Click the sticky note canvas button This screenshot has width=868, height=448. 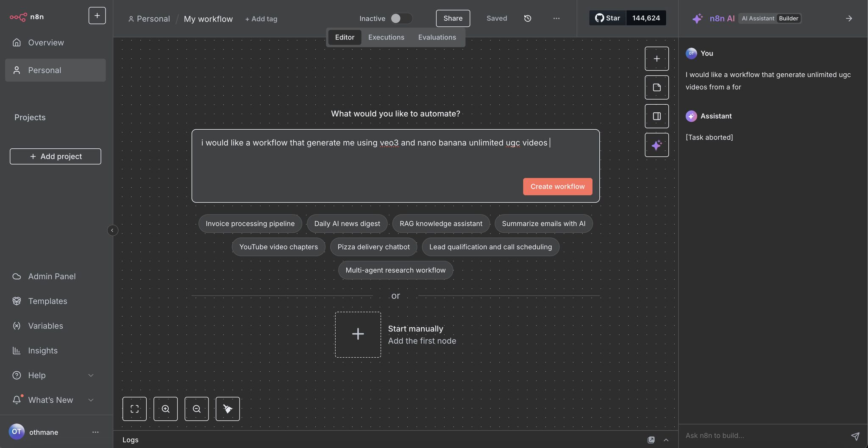[657, 87]
